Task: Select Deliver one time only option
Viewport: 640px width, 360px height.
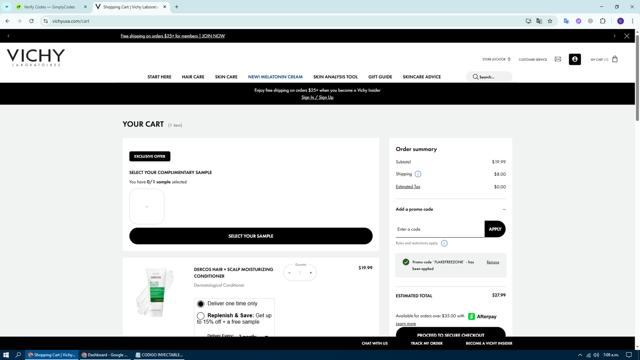Action: [200, 304]
